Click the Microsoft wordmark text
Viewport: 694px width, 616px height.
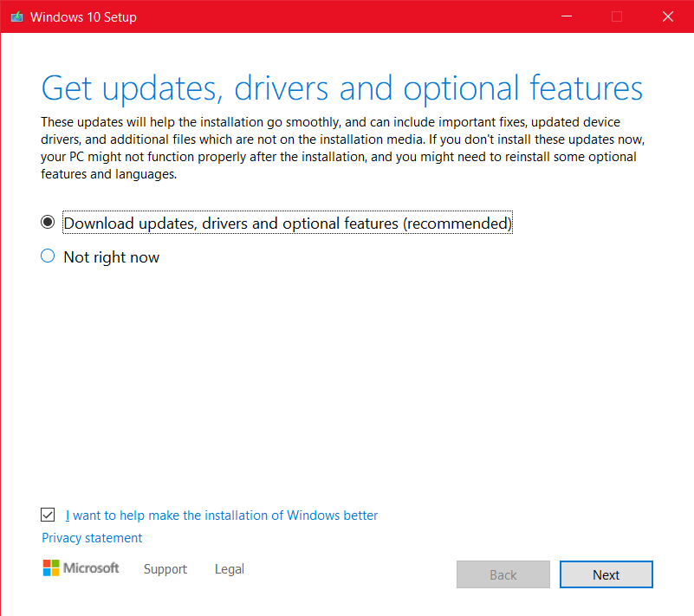91,567
